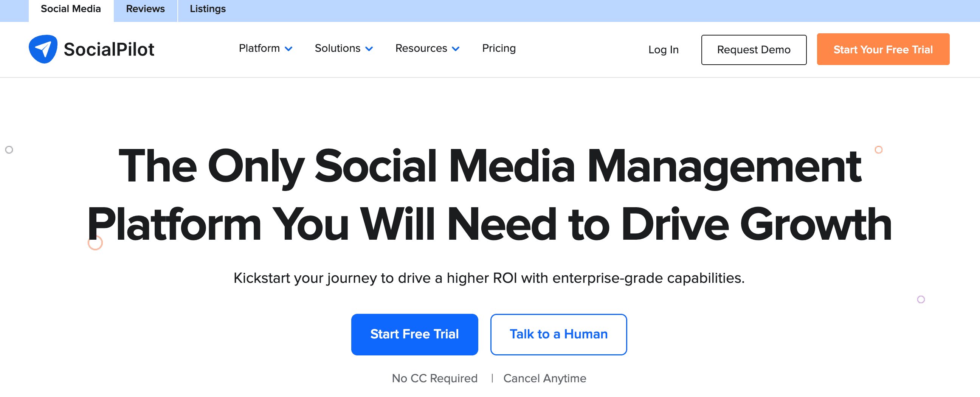Click the orange Start Your Free Trial button
Screen dimensions: 980x397
pyautogui.click(x=882, y=50)
